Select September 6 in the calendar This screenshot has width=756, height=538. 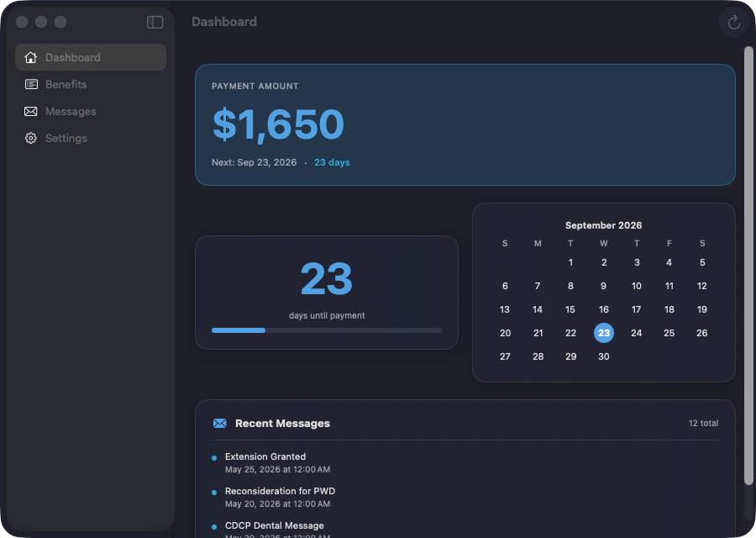[x=505, y=286]
